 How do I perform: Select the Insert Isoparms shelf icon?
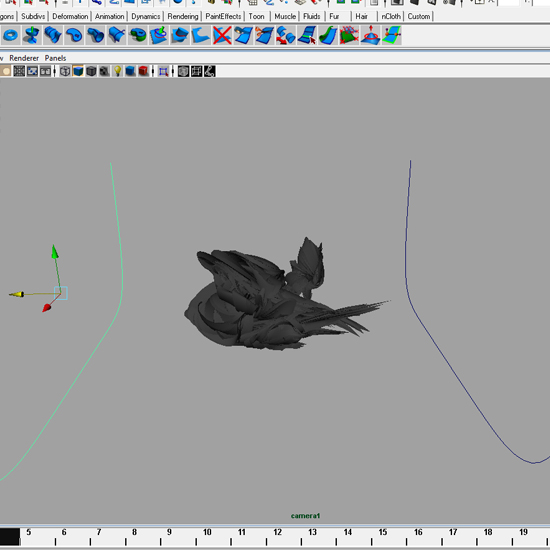point(307,35)
